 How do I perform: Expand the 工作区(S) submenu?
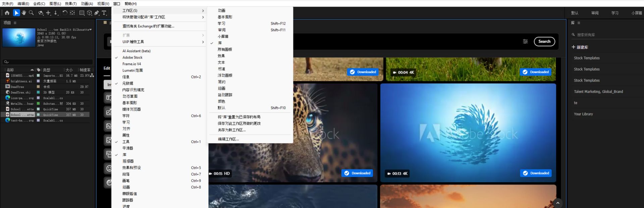pos(159,11)
